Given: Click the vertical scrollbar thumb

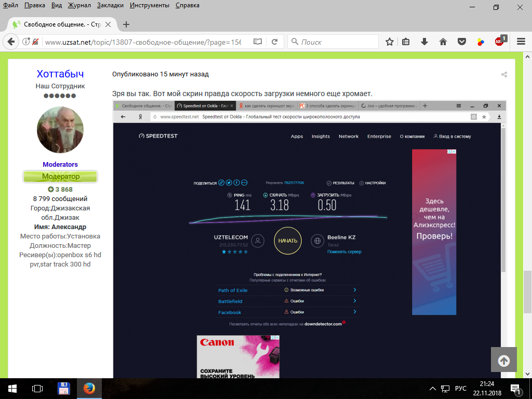Looking at the screenshot, I should 528,292.
